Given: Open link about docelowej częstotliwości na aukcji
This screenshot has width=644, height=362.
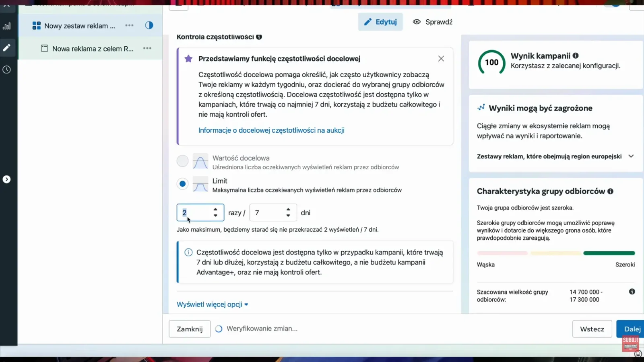Looking at the screenshot, I should 271,130.
